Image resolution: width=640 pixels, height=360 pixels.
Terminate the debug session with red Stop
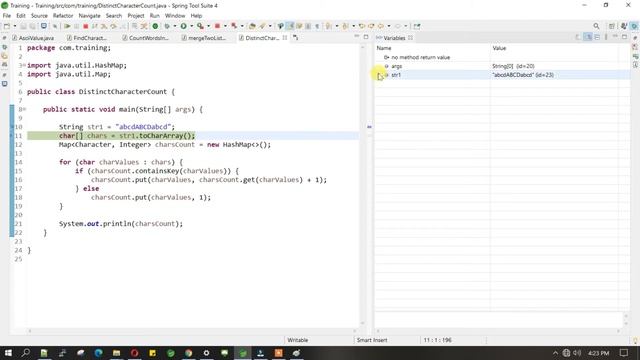[85, 26]
